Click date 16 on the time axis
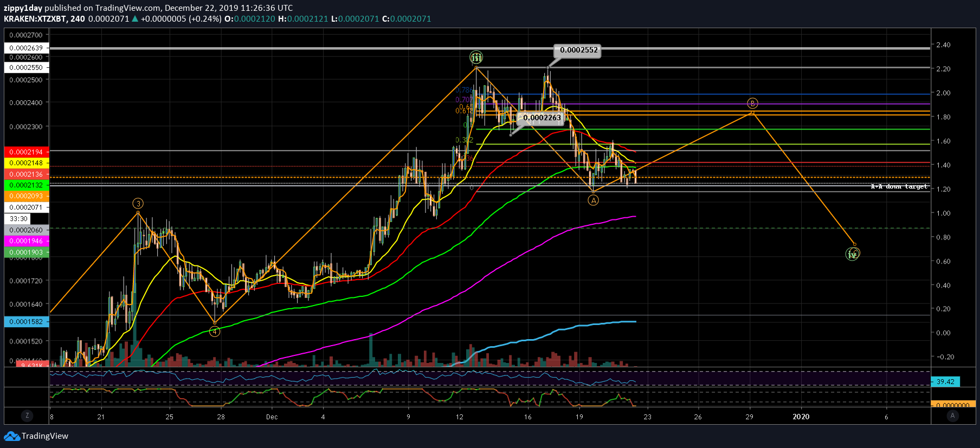This screenshot has height=448, width=980. 527,417
